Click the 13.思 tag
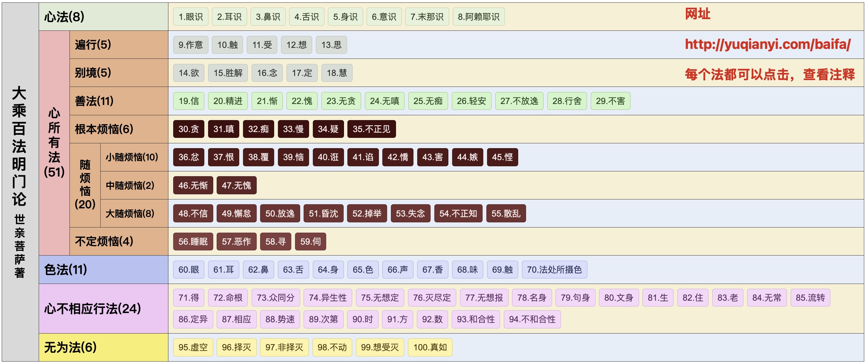 click(x=331, y=45)
